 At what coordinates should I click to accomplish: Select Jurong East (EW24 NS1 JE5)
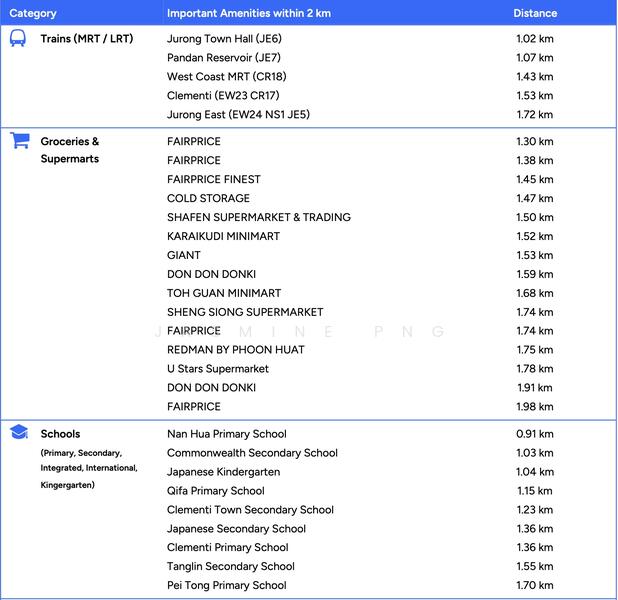coord(238,115)
